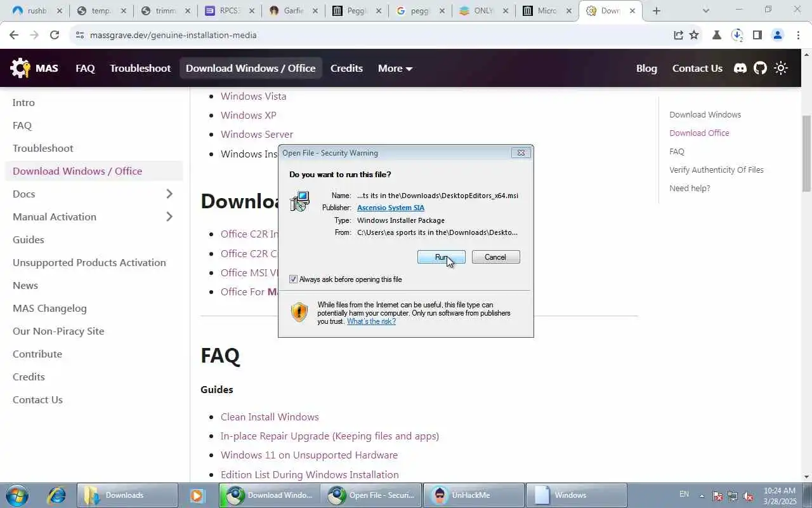Go back with browser back arrow
The height and width of the screenshot is (508, 812).
point(14,35)
